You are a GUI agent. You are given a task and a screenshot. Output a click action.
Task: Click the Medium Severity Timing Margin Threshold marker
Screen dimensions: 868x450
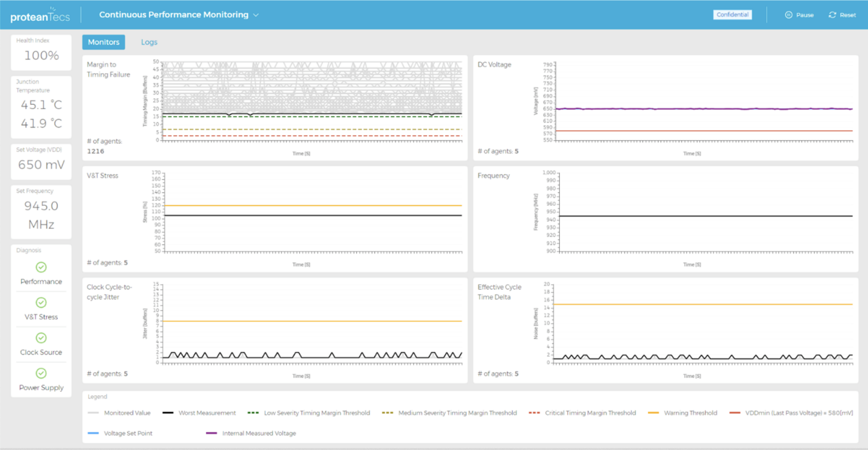point(387,413)
